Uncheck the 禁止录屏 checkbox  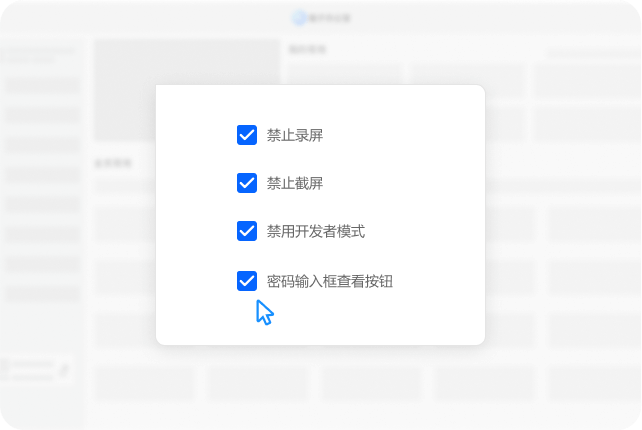247,135
